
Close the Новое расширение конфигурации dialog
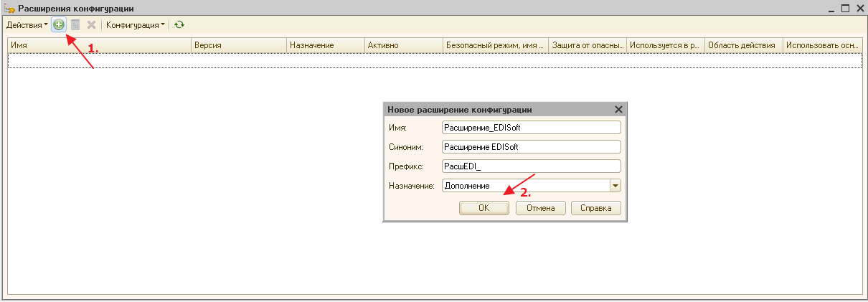click(618, 110)
